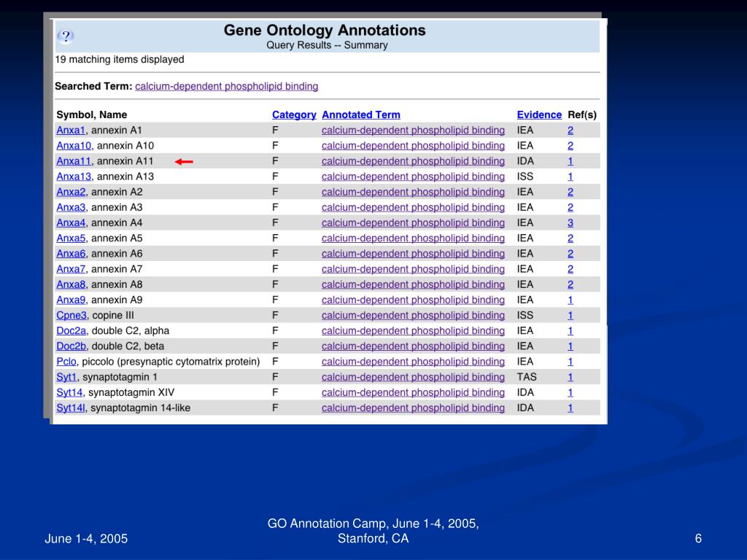
Task: Open the reference count 1 for Anxa11
Action: [x=570, y=161]
